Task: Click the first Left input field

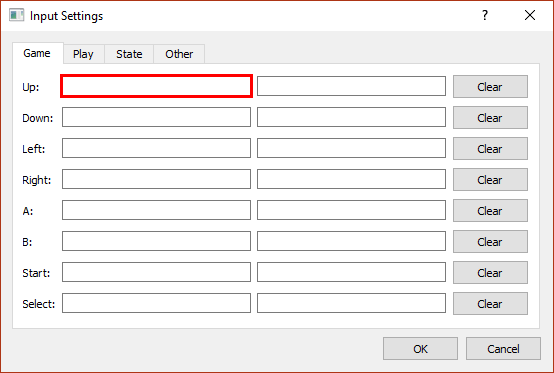Action: tap(157, 148)
